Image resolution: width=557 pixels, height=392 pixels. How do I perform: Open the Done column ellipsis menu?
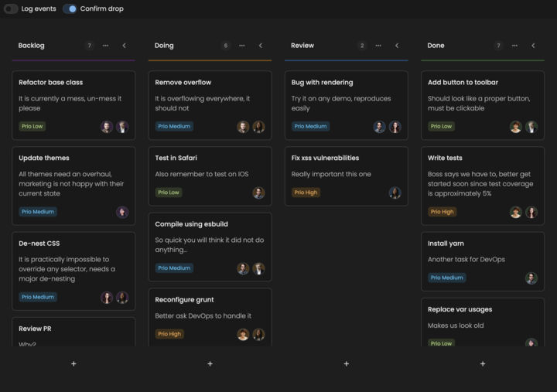click(514, 46)
